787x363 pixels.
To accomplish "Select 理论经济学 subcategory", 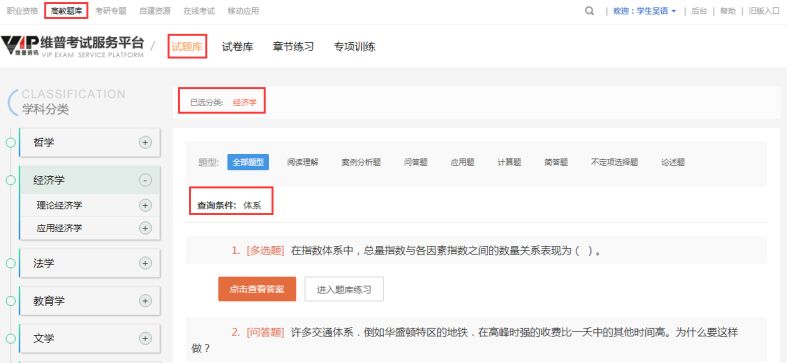I will click(x=59, y=205).
